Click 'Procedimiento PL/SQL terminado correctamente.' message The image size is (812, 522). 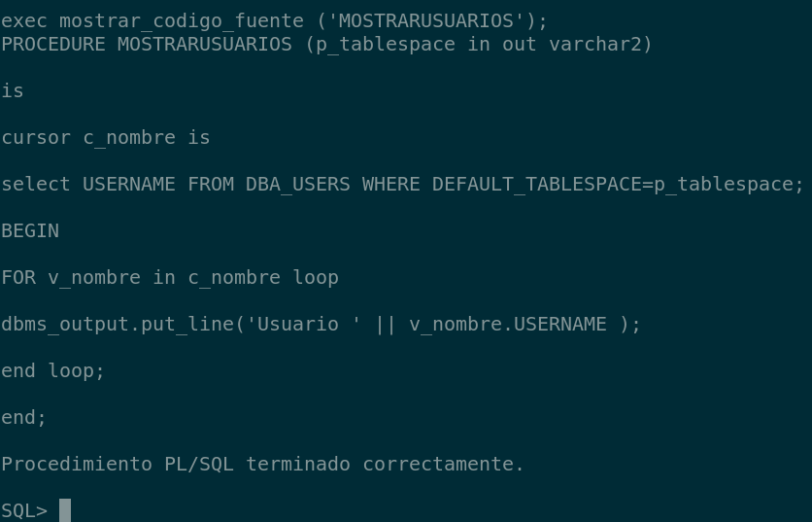pos(262,464)
